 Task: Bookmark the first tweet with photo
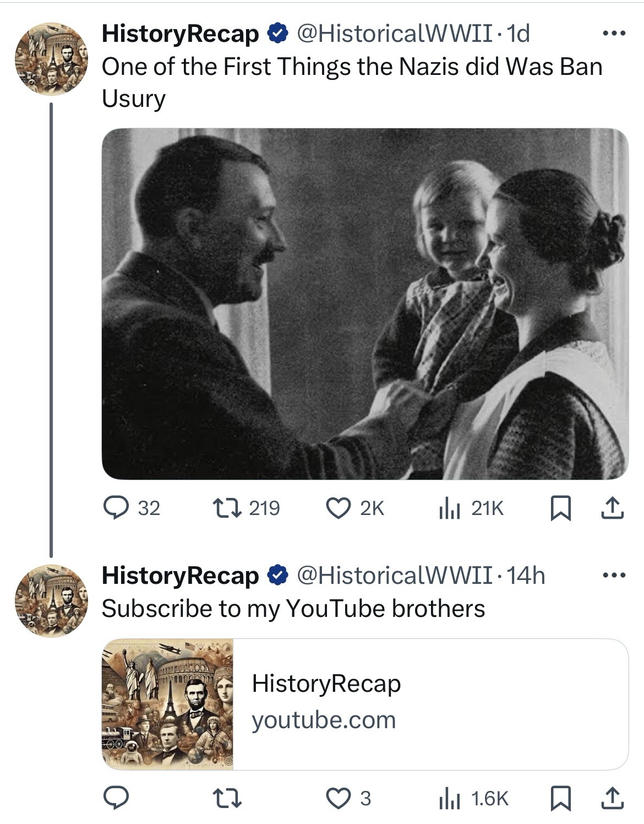560,508
